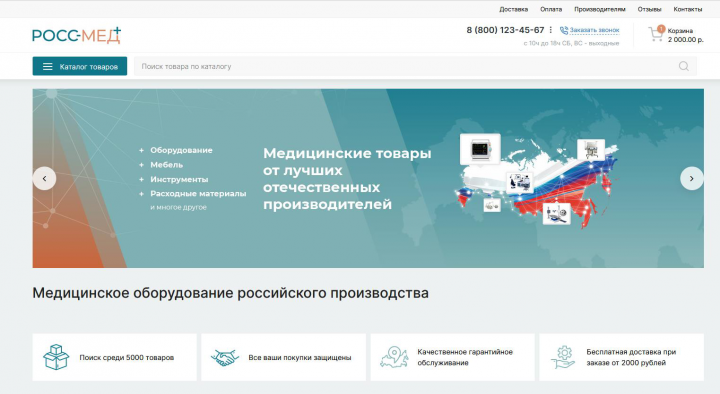This screenshot has width=720, height=394.
Task: Open the shopping cart icon
Action: tap(655, 34)
